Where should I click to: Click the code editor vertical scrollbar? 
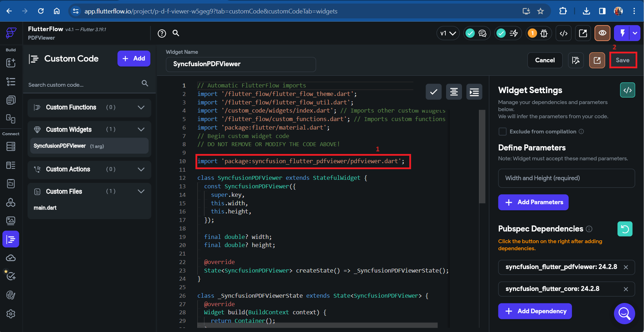pyautogui.click(x=482, y=156)
